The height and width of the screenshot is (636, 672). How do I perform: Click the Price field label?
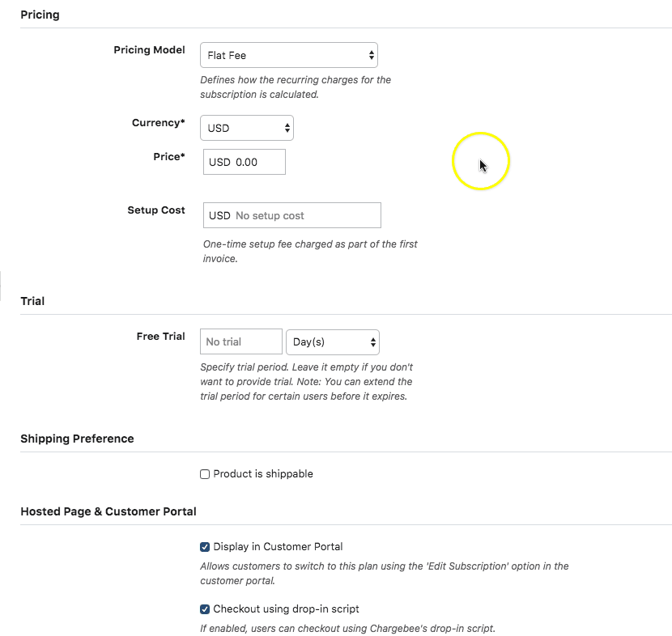click(168, 157)
